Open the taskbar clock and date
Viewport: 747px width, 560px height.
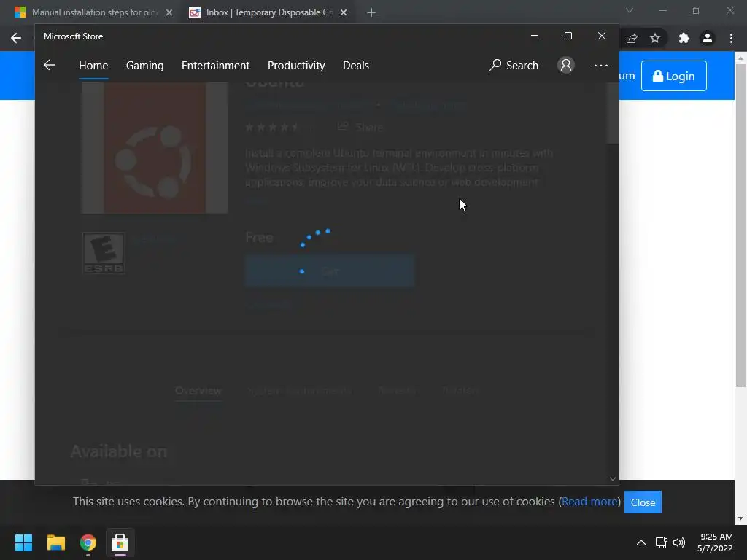click(715, 542)
